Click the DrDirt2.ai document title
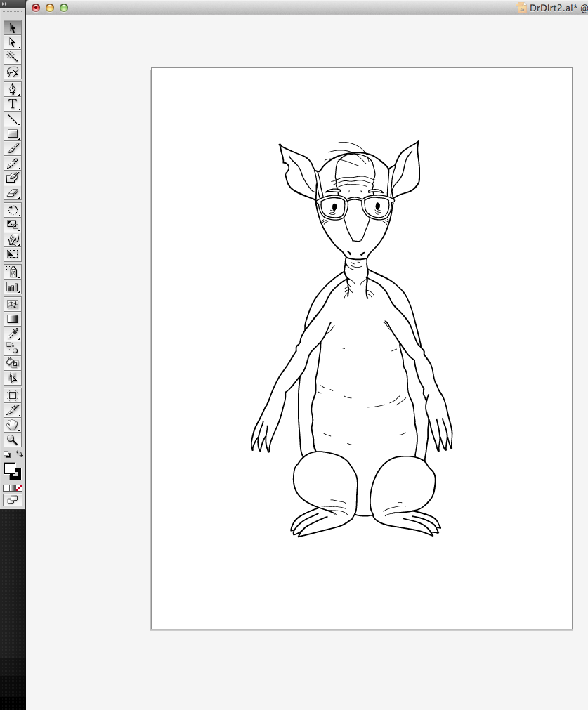The width and height of the screenshot is (588, 710). [553, 8]
